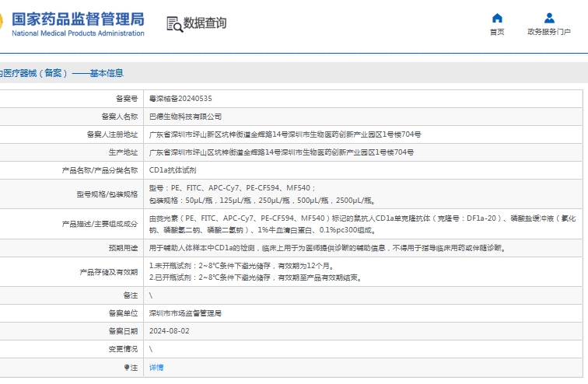Click the 备案人名称 field label
The width and height of the screenshot is (588, 384).
(120, 117)
